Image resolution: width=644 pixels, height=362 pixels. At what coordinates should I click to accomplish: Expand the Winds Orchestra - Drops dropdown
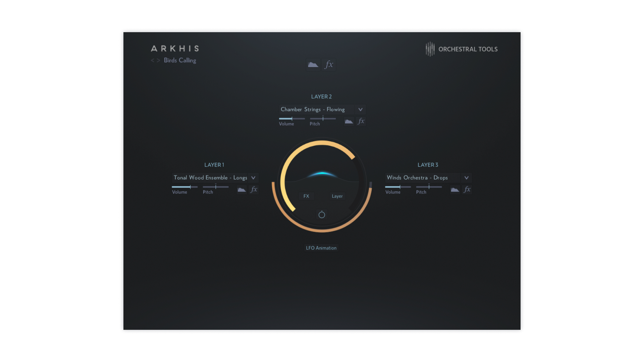(x=466, y=178)
